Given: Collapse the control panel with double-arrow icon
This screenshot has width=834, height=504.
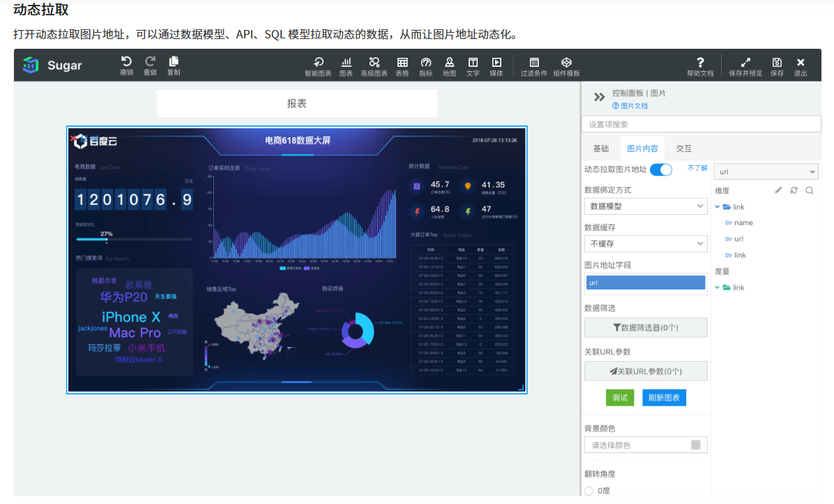Looking at the screenshot, I should [599, 98].
